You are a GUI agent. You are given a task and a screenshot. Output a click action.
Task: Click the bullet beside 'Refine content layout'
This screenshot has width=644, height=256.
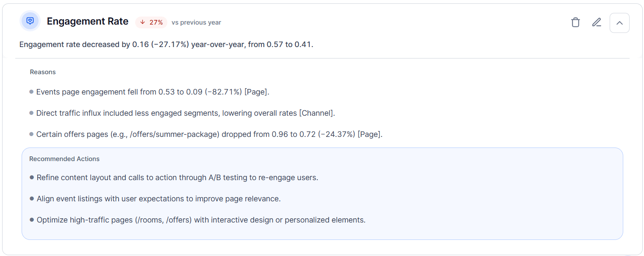[x=32, y=177]
